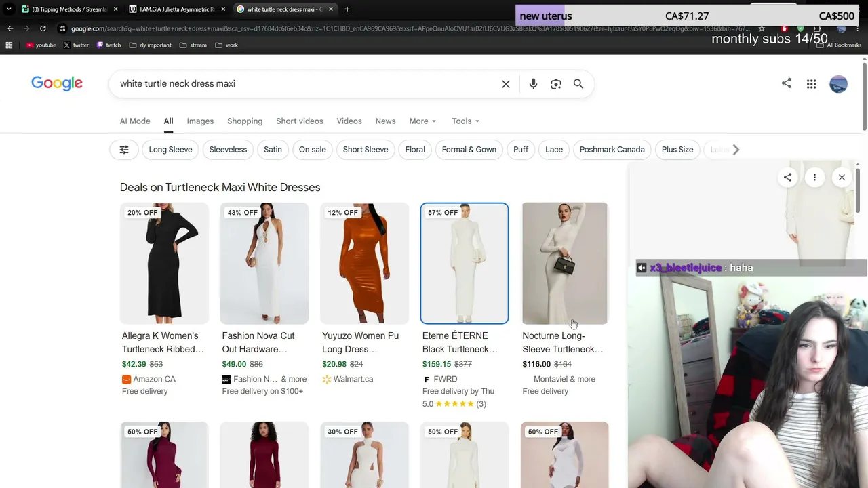Filter by Puff chip
The width and height of the screenshot is (868, 488).
(x=521, y=150)
